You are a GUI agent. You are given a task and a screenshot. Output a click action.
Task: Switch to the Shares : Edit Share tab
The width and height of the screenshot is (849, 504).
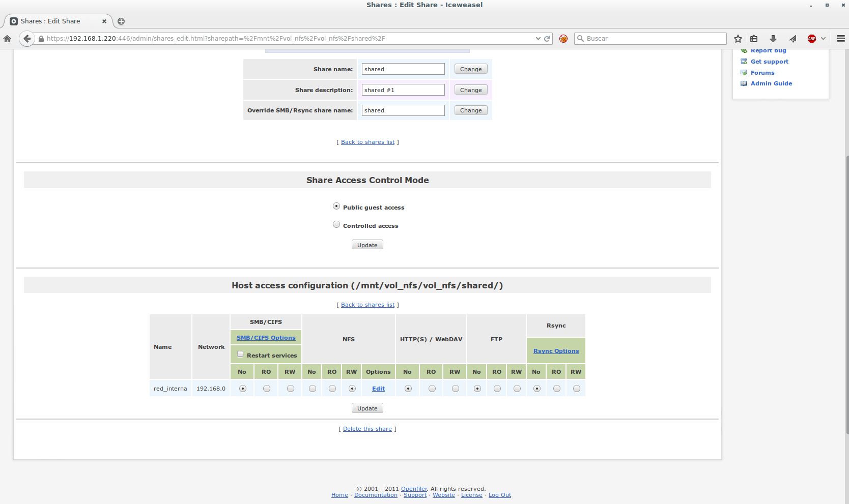click(x=56, y=21)
